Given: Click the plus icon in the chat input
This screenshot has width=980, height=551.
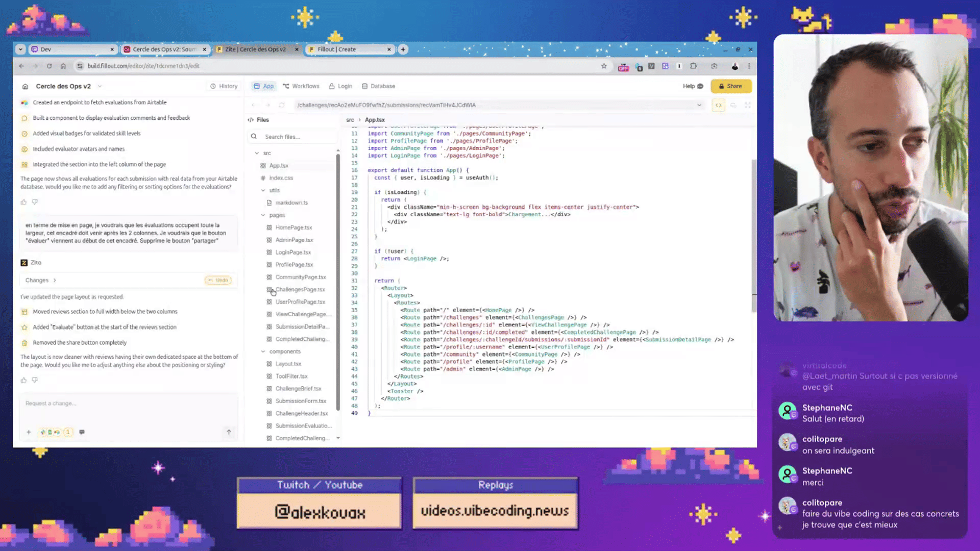Looking at the screenshot, I should click(29, 432).
